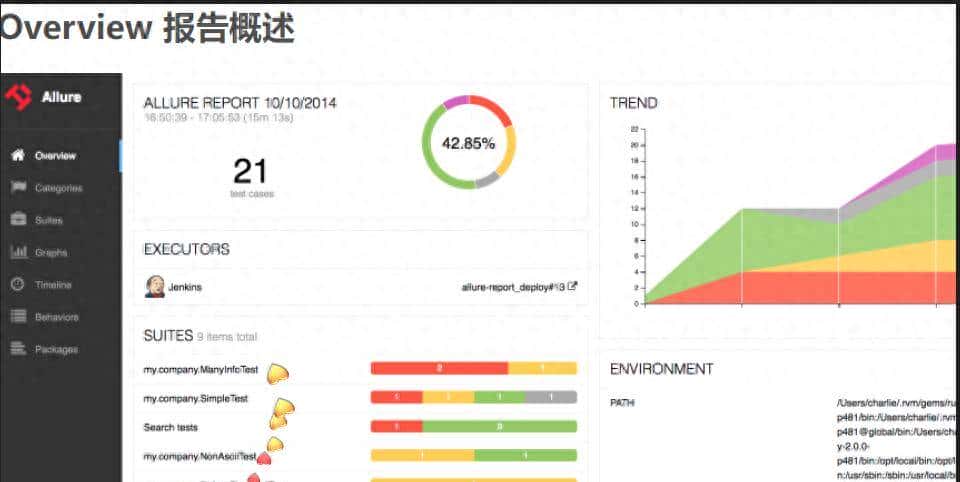Open allure-report_deploy#13 build link
Screen dimensions: 960x482
click(513, 286)
